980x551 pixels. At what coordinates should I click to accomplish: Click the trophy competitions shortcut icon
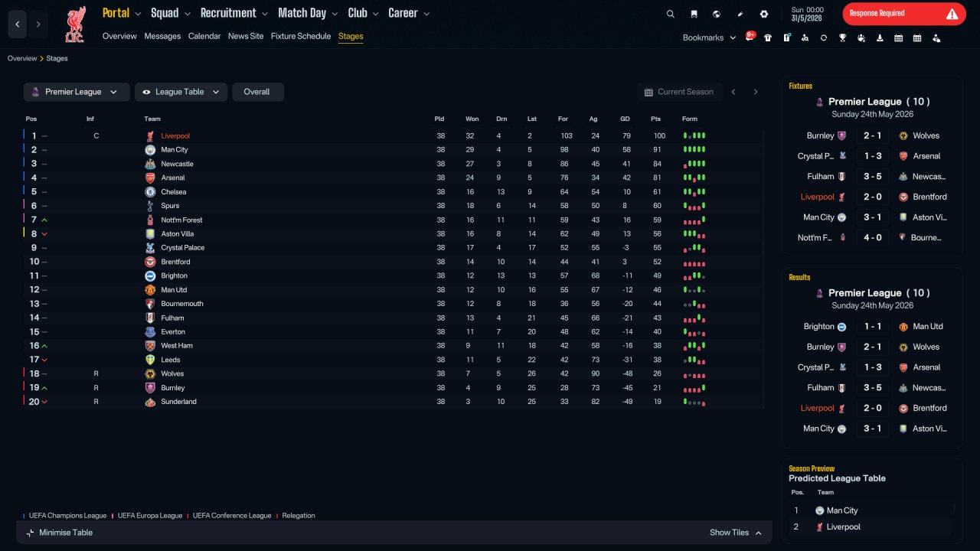point(842,37)
